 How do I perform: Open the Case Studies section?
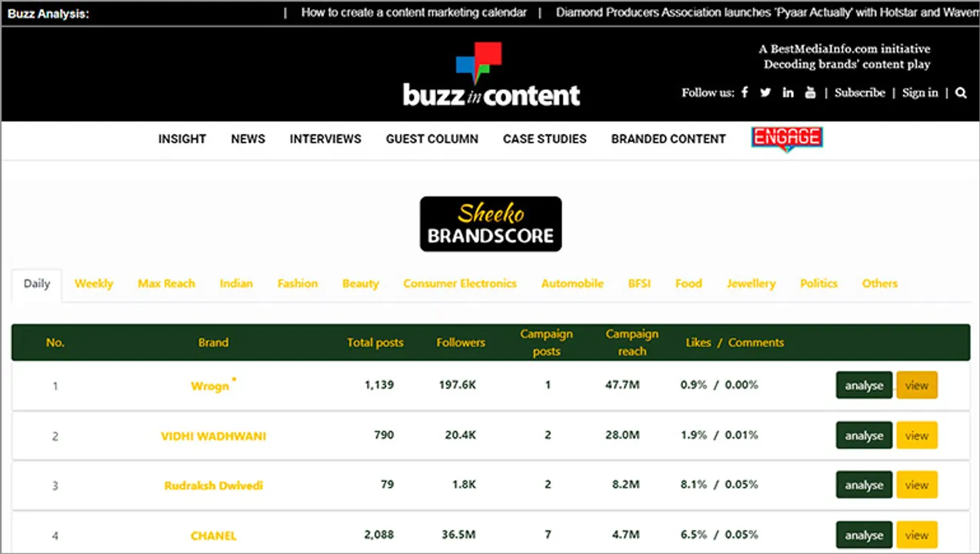(x=545, y=139)
